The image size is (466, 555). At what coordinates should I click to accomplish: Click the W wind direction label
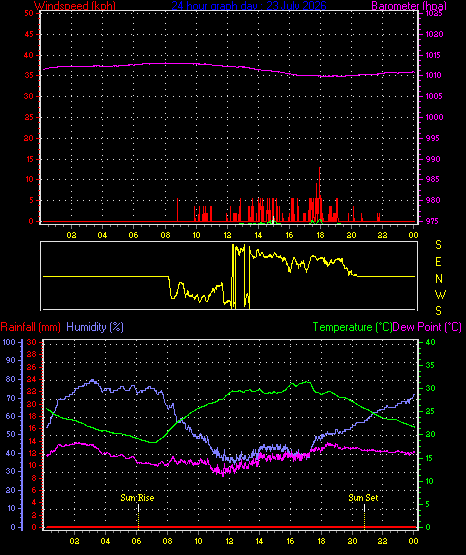pos(440,294)
